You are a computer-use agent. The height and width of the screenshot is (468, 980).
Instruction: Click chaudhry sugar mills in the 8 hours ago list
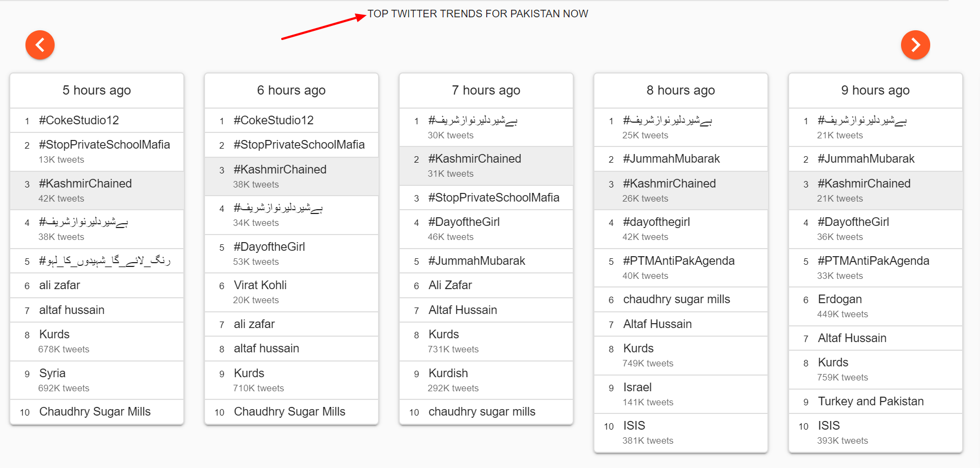point(681,299)
